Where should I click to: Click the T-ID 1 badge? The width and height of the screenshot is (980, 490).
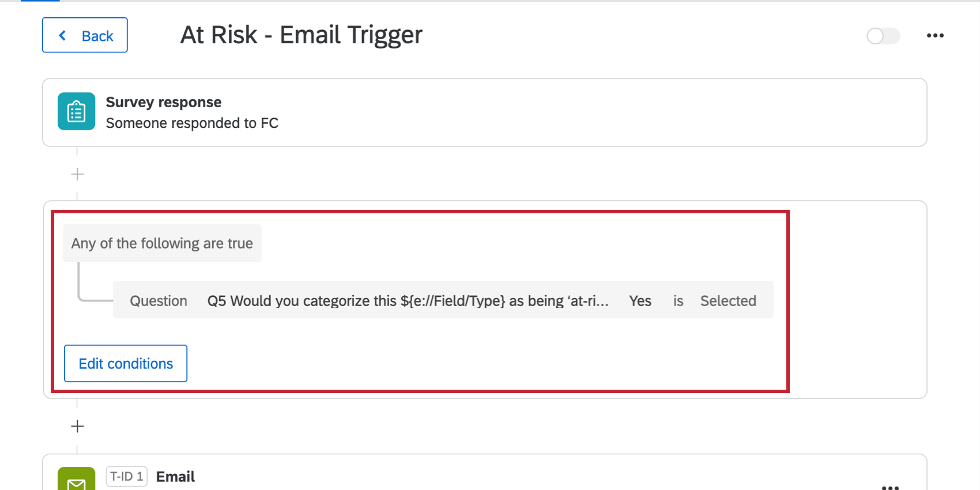pos(126,477)
